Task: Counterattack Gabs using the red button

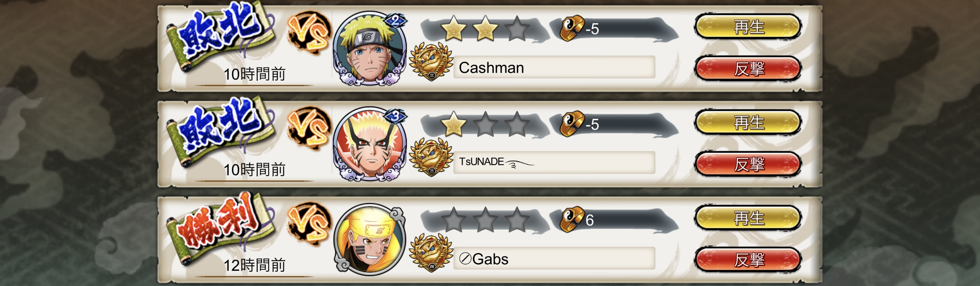Action: (748, 260)
